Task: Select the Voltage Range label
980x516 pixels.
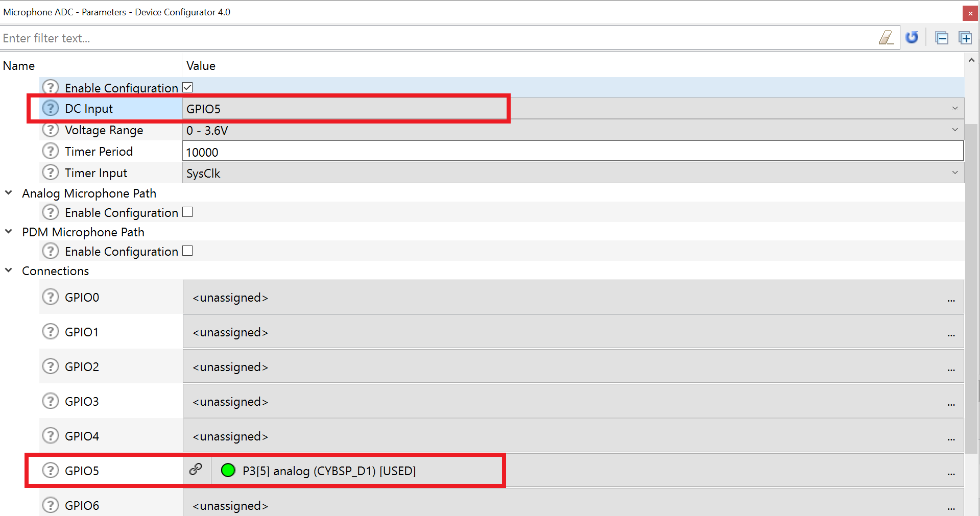Action: click(x=104, y=130)
